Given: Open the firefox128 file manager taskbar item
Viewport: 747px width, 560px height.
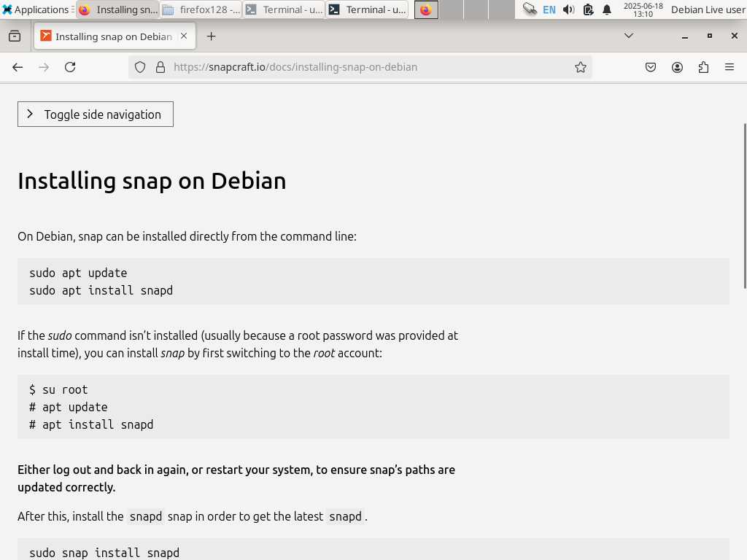Looking at the screenshot, I should (x=201, y=9).
